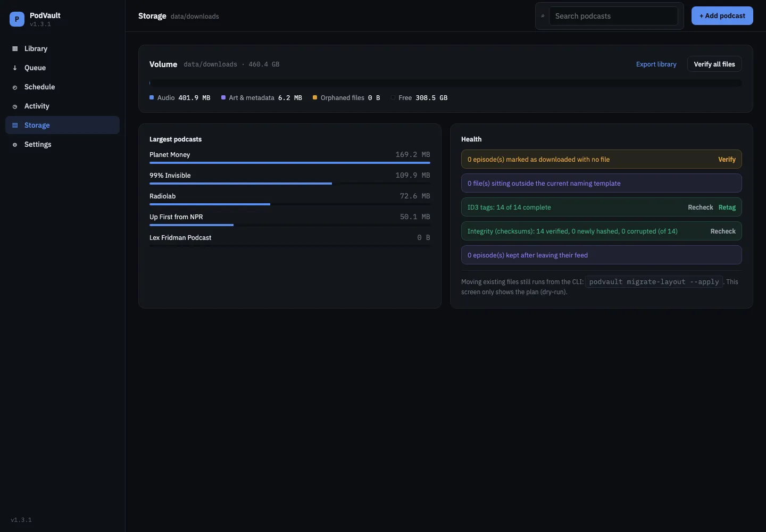Viewport: 766px width, 532px height.
Task: Click the purple Art & metadata swatch
Action: pos(223,97)
